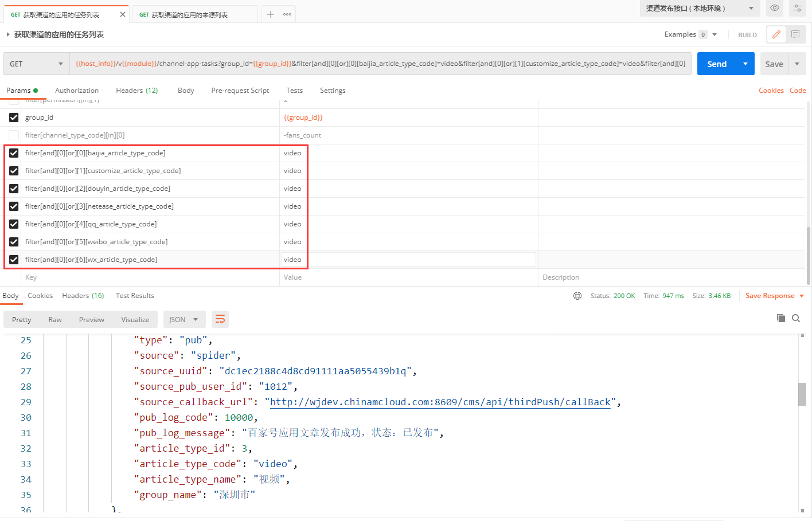Open the comments icon next to pencil
The height and width of the screenshot is (521, 812).
tap(795, 34)
